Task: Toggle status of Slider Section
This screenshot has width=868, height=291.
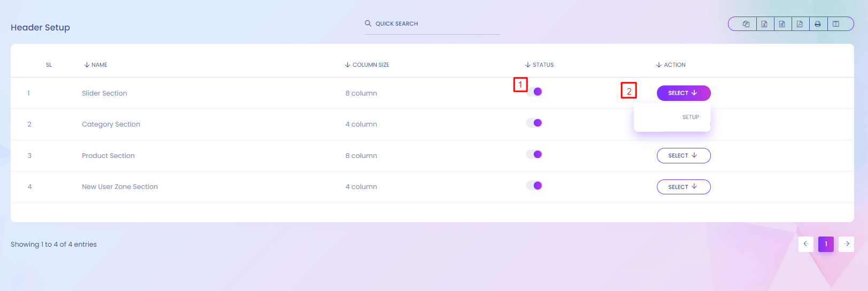Action: 534,92
